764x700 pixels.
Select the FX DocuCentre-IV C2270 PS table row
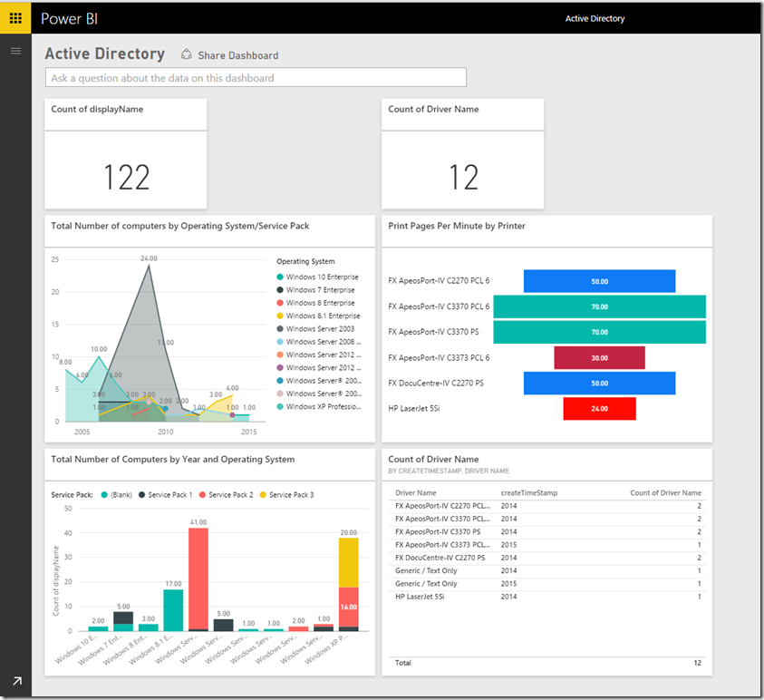coord(548,558)
